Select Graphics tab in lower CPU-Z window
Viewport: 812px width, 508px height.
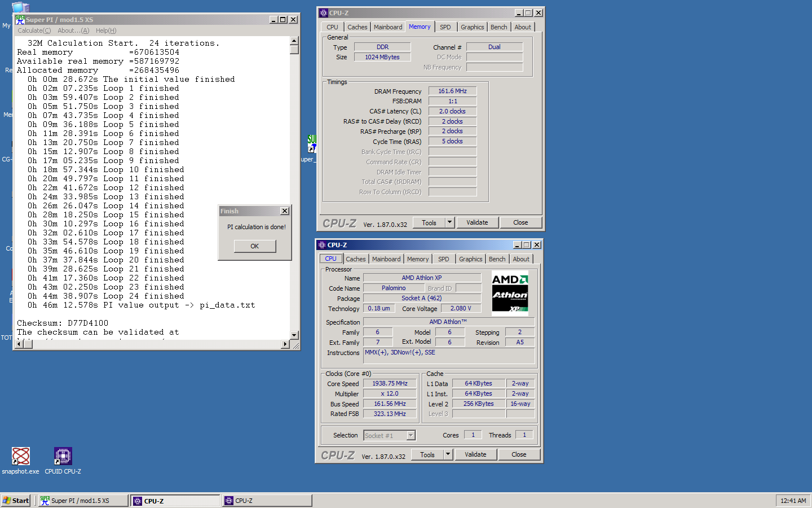tap(471, 259)
